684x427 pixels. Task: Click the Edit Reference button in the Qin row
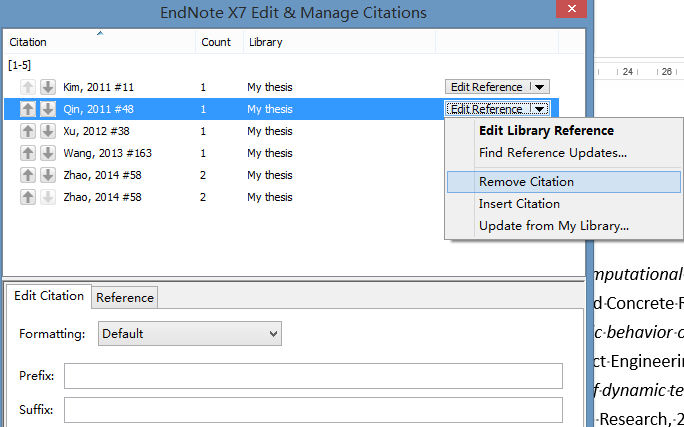click(x=486, y=109)
